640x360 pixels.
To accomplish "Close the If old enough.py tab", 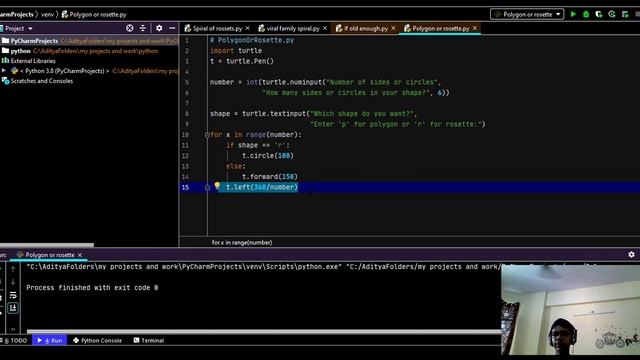I will click(393, 28).
